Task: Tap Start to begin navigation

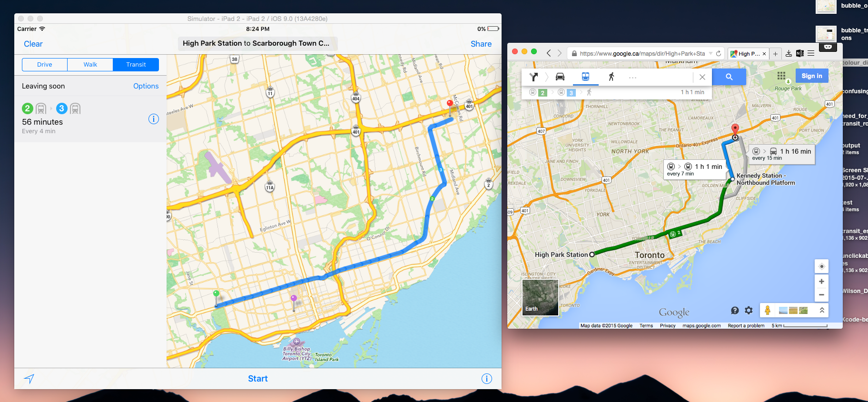Action: [258, 379]
